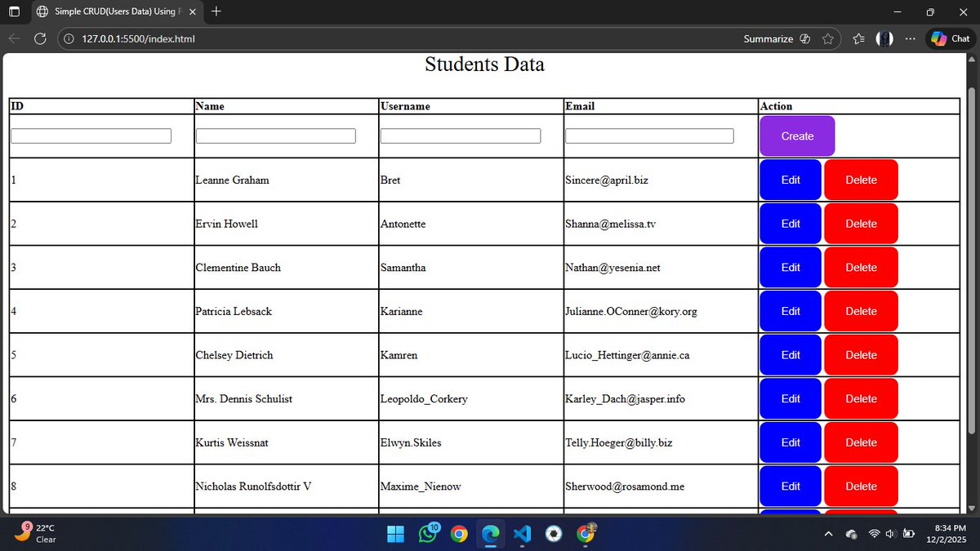Viewport: 980px width, 551px height.
Task: Expand hidden system tray icons
Action: pos(828,534)
